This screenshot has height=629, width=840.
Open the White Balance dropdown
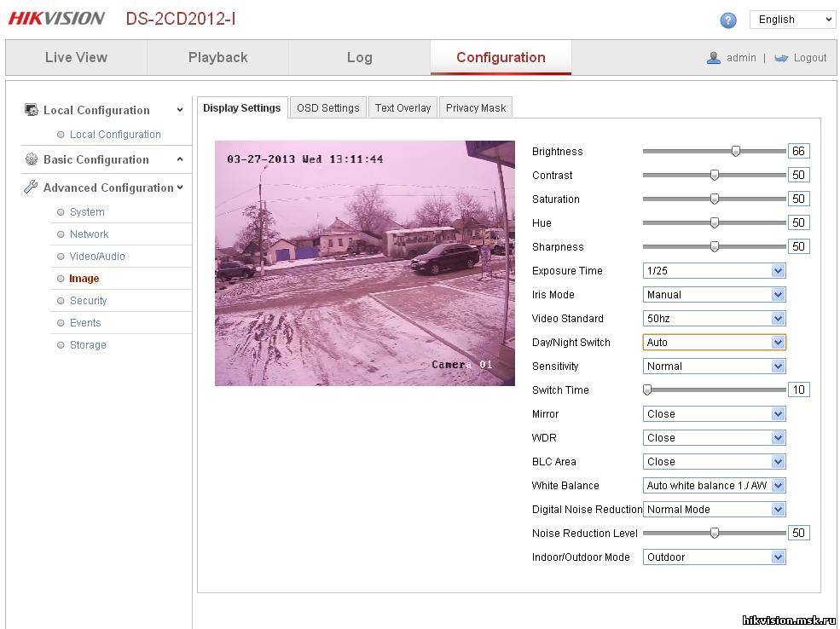point(714,486)
